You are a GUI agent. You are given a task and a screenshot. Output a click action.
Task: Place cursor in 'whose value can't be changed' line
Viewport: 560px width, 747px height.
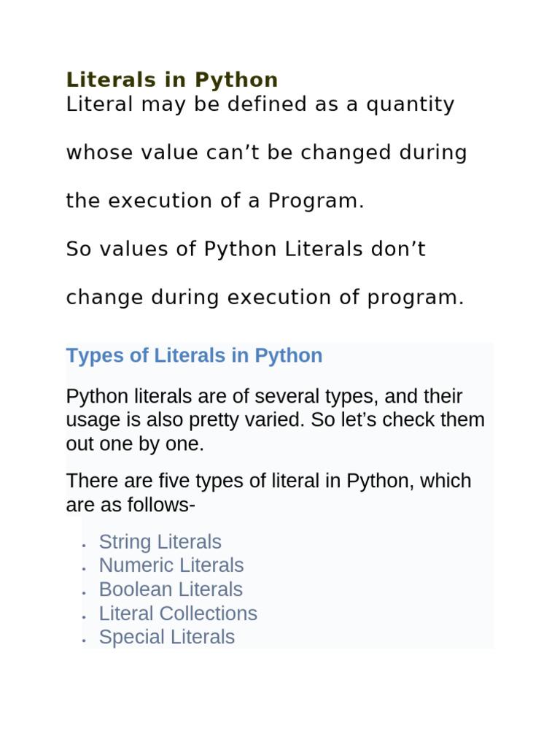(x=267, y=152)
